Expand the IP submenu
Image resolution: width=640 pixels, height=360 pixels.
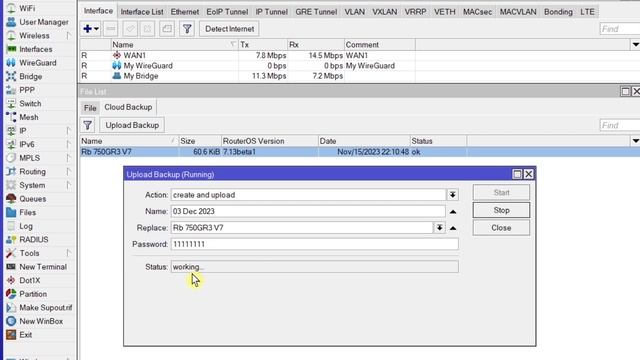[x=68, y=131]
